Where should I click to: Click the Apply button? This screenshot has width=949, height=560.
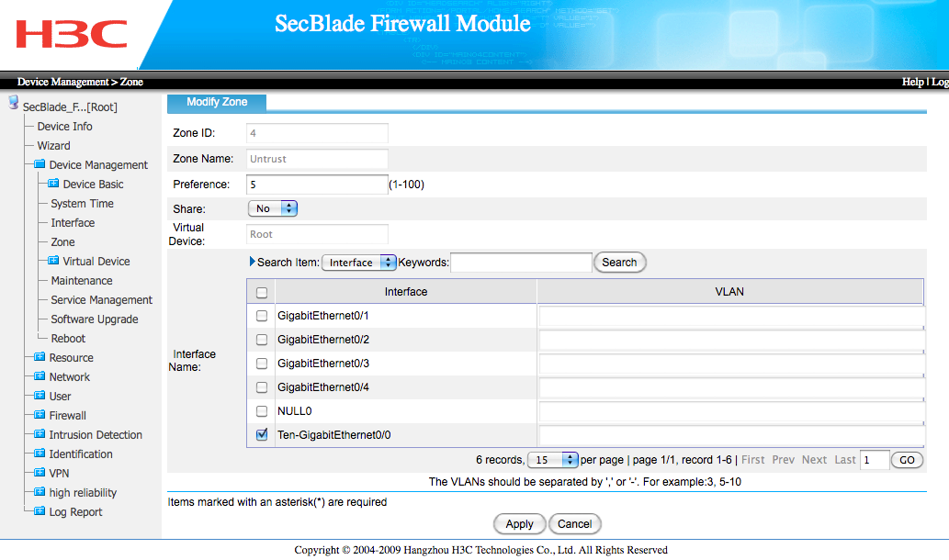519,524
